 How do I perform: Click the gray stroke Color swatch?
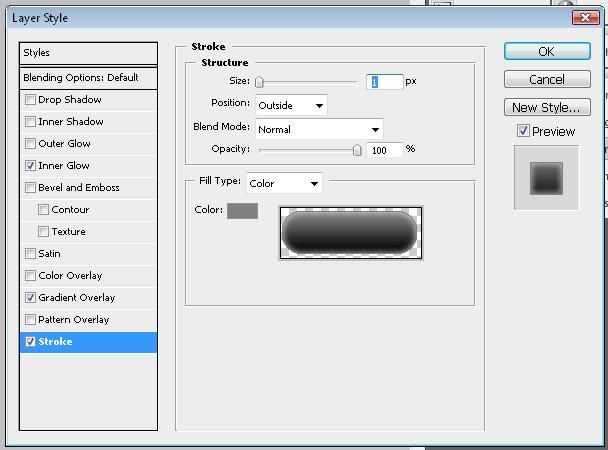click(x=242, y=211)
